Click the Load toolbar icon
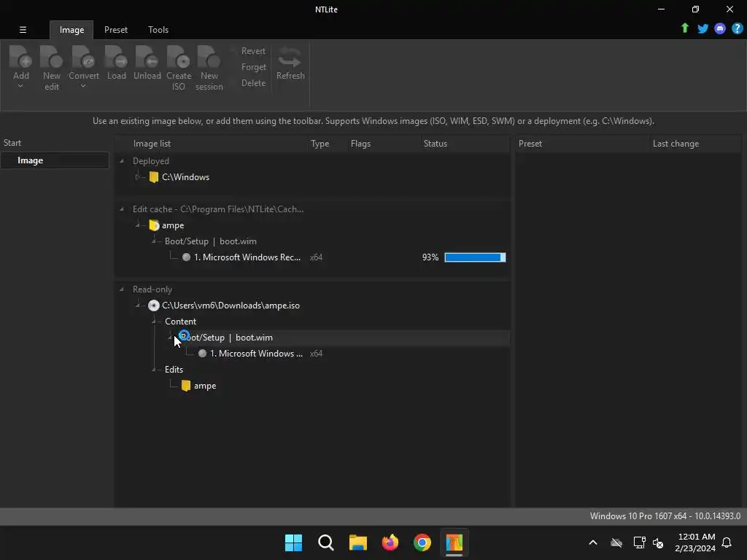Screen dimensions: 747x560 click(116, 57)
